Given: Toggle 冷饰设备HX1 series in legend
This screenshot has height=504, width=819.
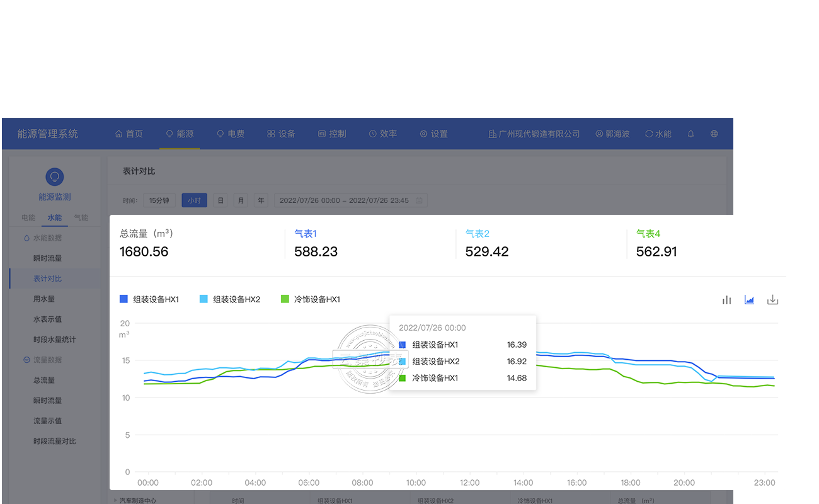Looking at the screenshot, I should 311,299.
